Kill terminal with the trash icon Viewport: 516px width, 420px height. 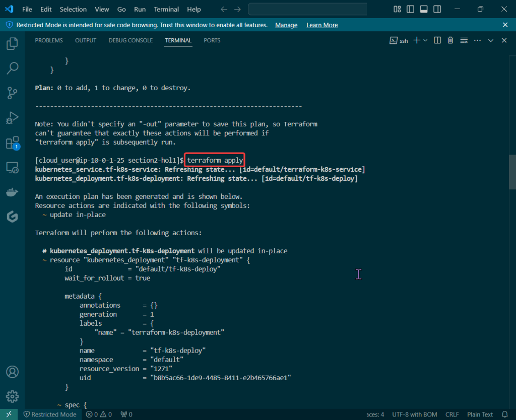click(x=450, y=40)
